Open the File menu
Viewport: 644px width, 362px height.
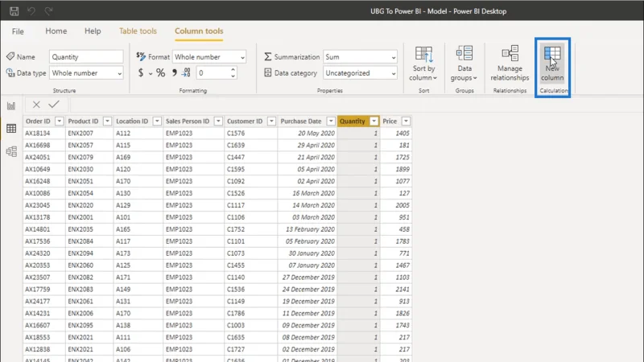pyautogui.click(x=18, y=31)
